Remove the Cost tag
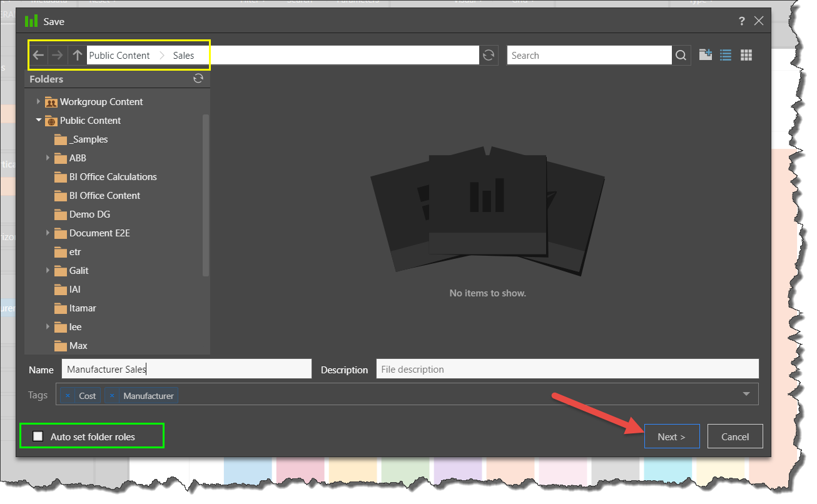Image resolution: width=817 pixels, height=504 pixels. coord(68,396)
